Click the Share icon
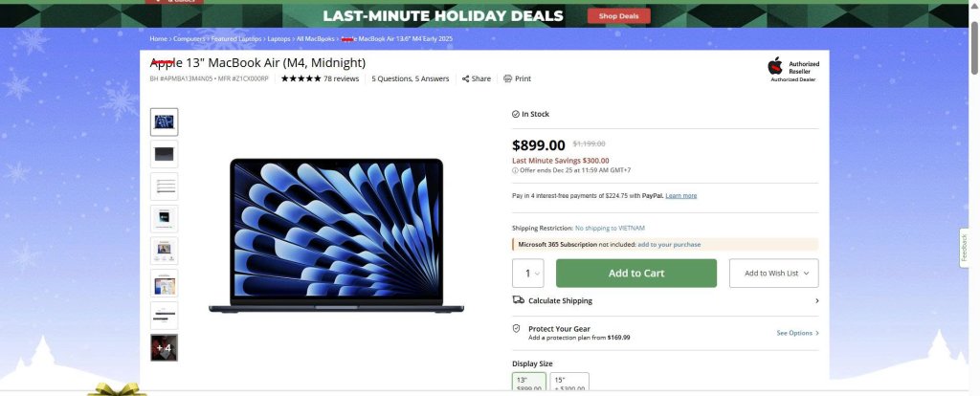 [x=466, y=78]
